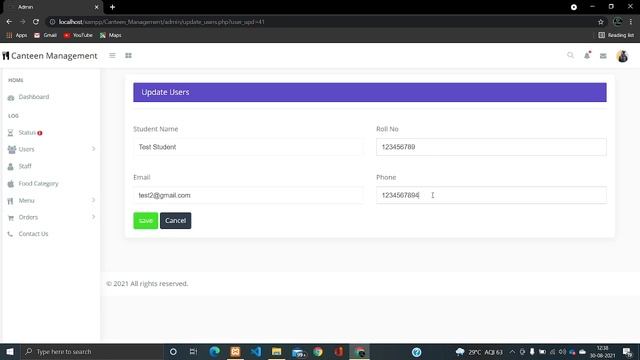Click the taskbar search box
640x360 pixels.
pos(92,351)
